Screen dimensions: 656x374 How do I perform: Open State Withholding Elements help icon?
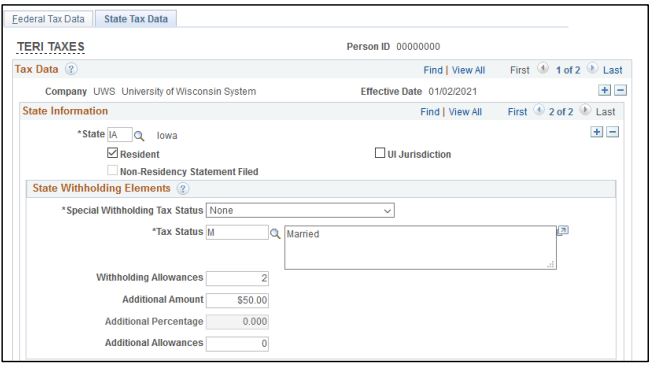coord(182,188)
